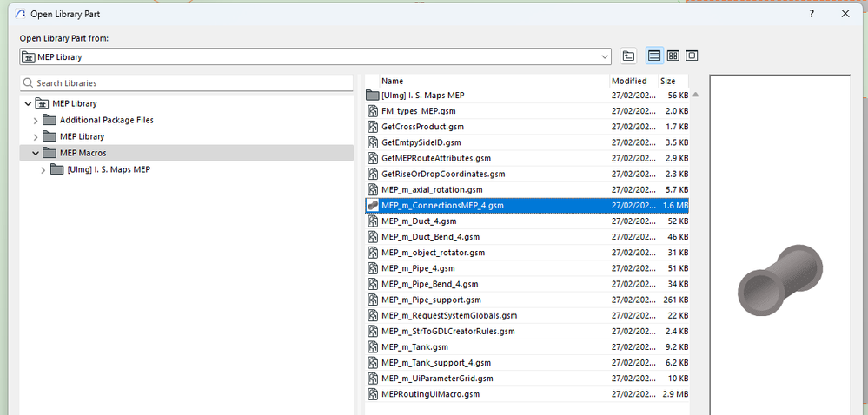Expand the Additional Package Files folder

36,120
